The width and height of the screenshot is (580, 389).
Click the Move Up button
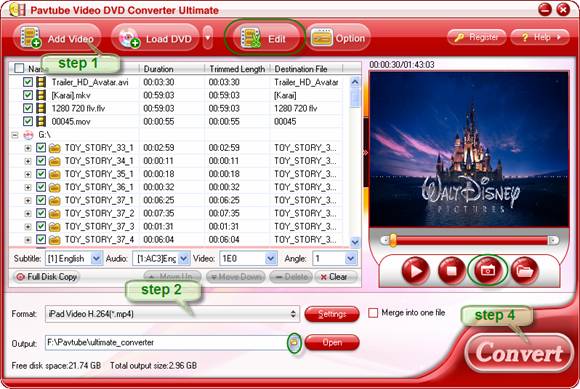pos(172,277)
